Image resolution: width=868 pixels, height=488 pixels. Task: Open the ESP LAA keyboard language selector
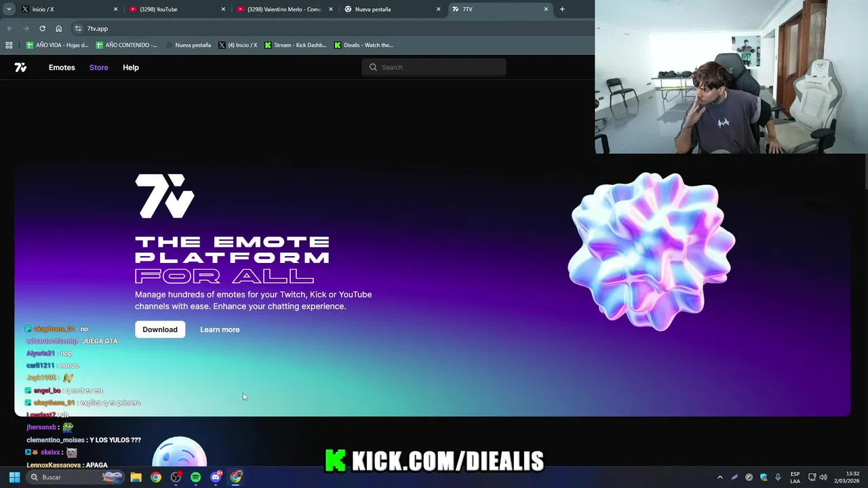tap(795, 477)
